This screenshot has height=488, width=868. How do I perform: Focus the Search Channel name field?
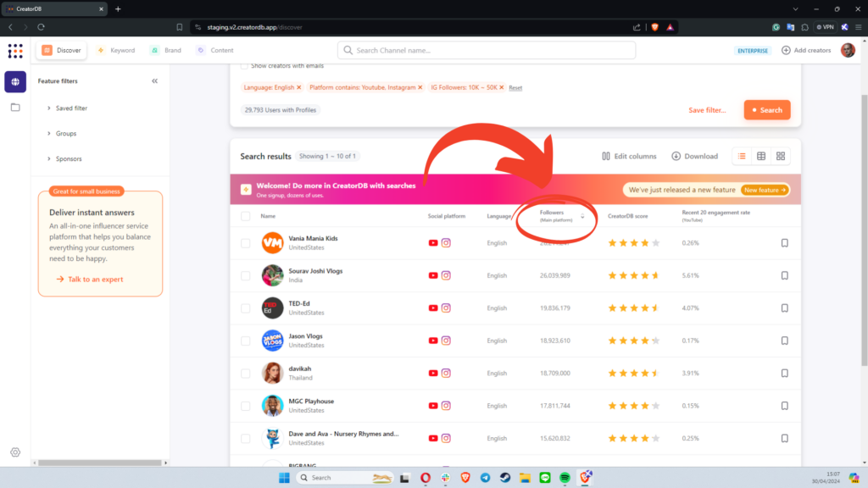[x=487, y=50]
